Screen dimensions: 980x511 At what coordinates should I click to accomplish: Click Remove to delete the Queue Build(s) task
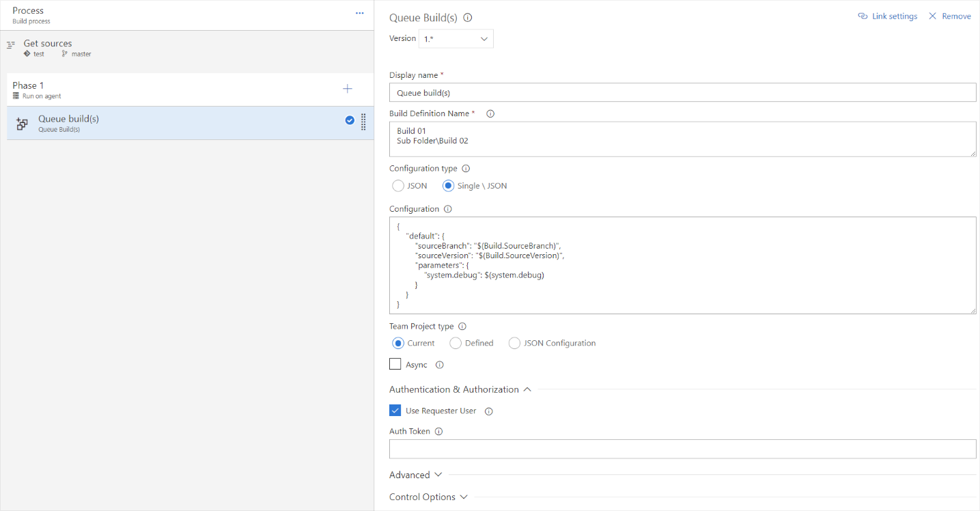pyautogui.click(x=950, y=16)
